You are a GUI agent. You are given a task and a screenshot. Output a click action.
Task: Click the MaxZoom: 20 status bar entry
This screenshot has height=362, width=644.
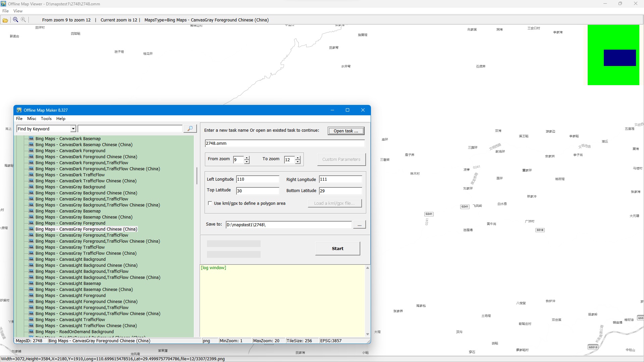coord(266,341)
